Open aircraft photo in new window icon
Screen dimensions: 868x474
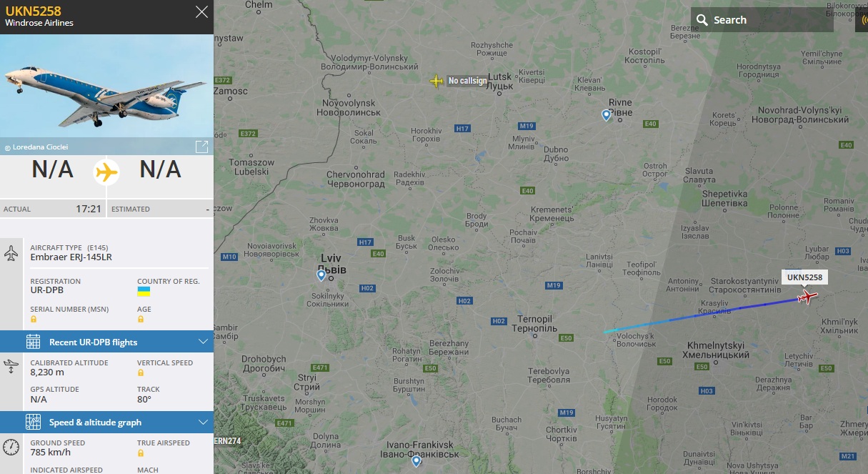[201, 147]
